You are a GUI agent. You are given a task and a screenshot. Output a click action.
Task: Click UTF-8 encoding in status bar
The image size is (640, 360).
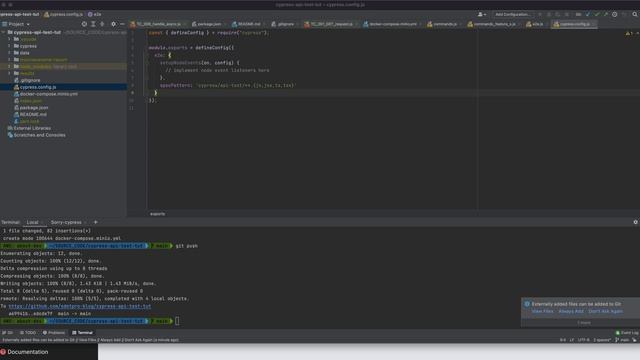(583, 340)
